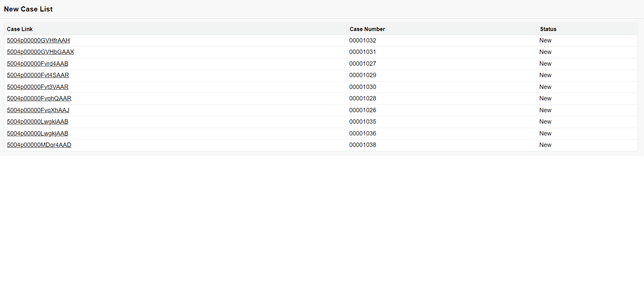Click the New status of case 00001027
644x305 pixels.
coord(545,64)
